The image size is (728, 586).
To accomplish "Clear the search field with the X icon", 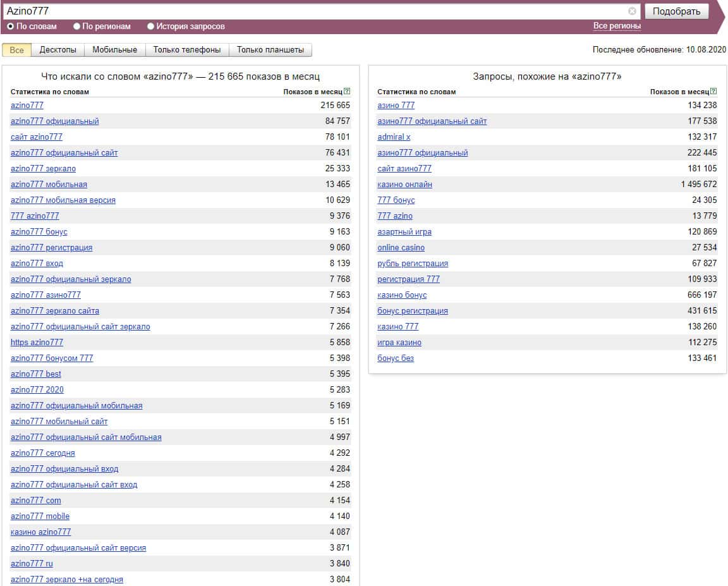I will pos(632,11).
